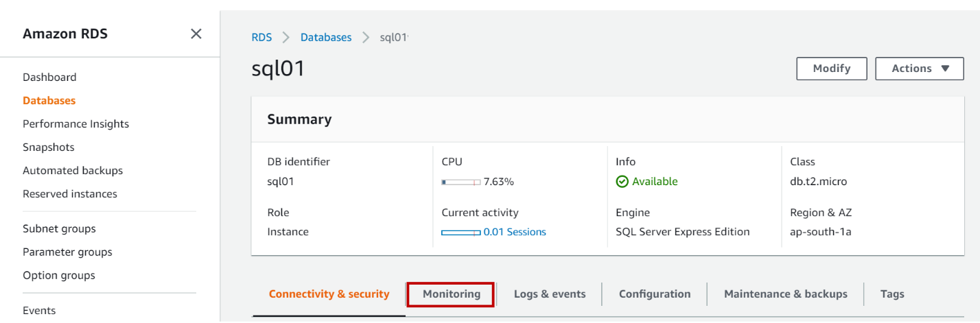Click the RDS breadcrumb link
Image resolution: width=980 pixels, height=323 pixels.
261,37
